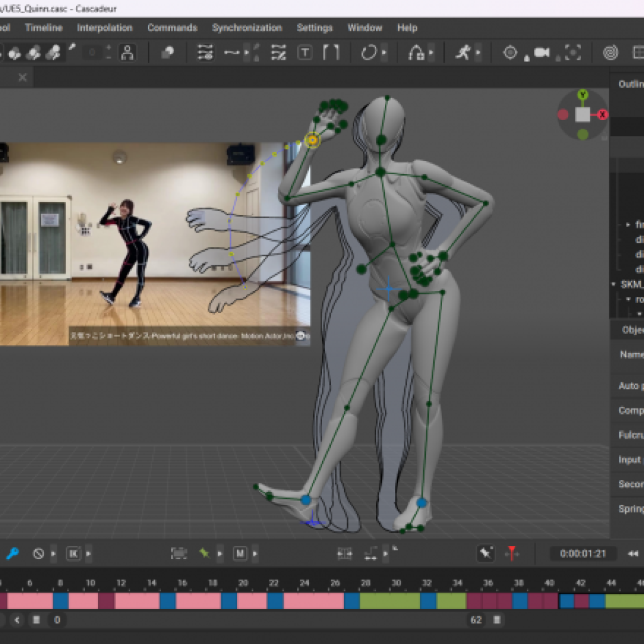Click the red X axis on viewport gizmo
Screen dimensions: 644x644
(x=602, y=114)
